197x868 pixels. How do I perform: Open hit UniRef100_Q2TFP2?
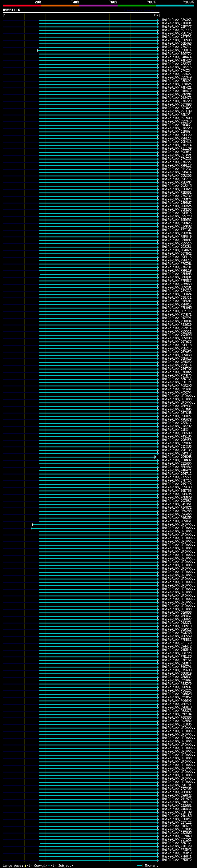tap(177, 37)
